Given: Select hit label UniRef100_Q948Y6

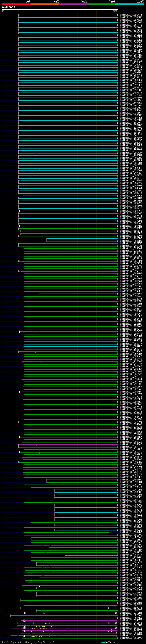Looking at the screenshot, I should 131,620.
